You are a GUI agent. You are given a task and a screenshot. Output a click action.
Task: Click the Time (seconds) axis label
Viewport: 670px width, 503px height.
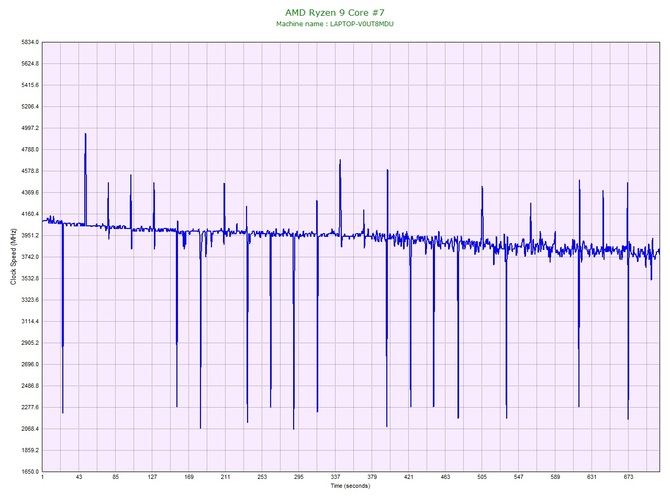coord(350,486)
